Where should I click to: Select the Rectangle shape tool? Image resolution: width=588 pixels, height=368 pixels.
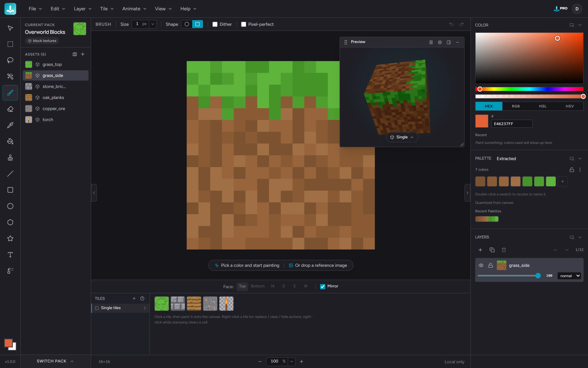(x=10, y=190)
